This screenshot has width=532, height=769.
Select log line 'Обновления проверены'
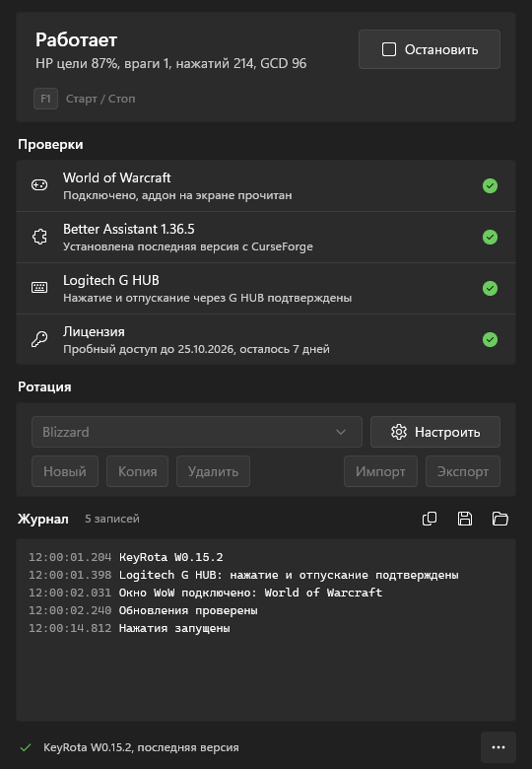pos(188,610)
